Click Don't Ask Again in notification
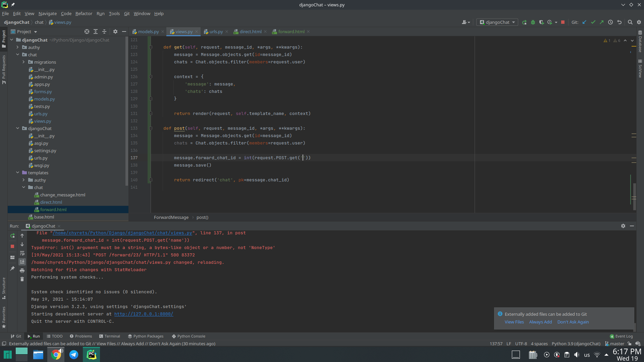Image resolution: width=644 pixels, height=362 pixels. click(573, 322)
